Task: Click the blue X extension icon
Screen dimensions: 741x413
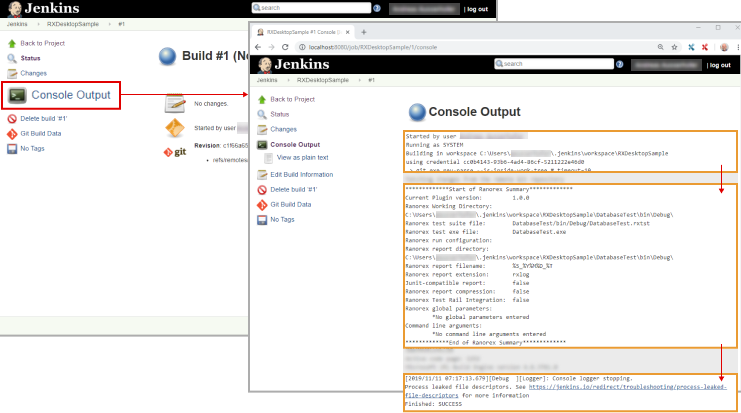Action: pos(691,47)
